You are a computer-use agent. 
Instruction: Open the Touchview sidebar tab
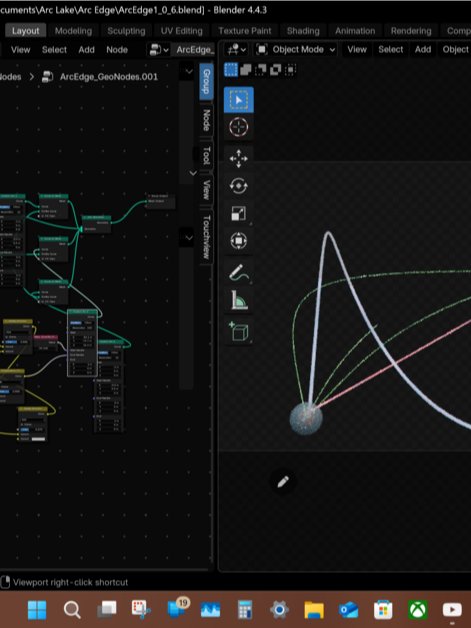point(206,237)
